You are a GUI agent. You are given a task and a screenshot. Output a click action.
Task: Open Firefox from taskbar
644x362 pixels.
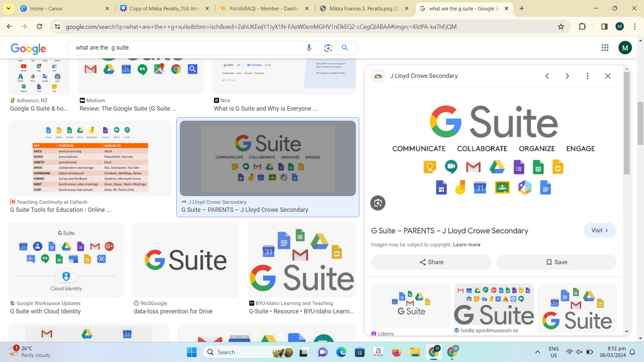pyautogui.click(x=396, y=352)
